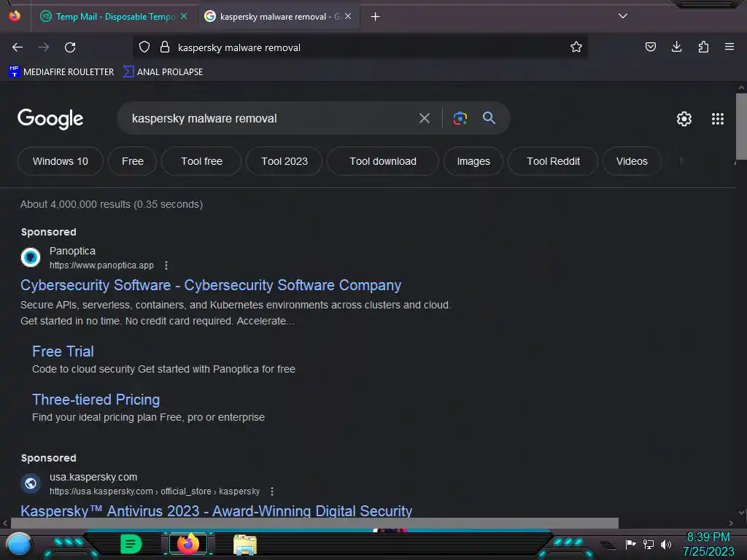Image resolution: width=747 pixels, height=560 pixels.
Task: Open the tracking protection shield icon
Action: click(x=144, y=47)
